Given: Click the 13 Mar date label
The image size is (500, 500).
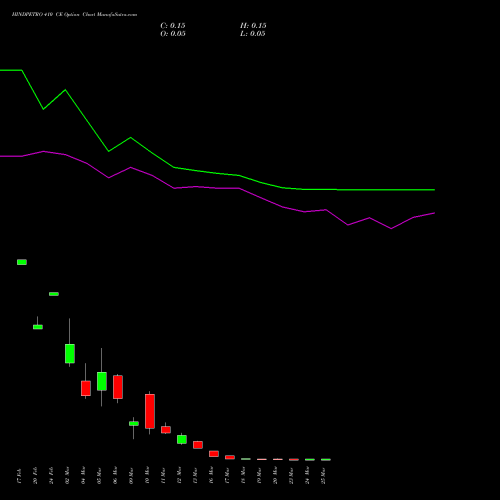Looking at the screenshot, I should (195, 476).
